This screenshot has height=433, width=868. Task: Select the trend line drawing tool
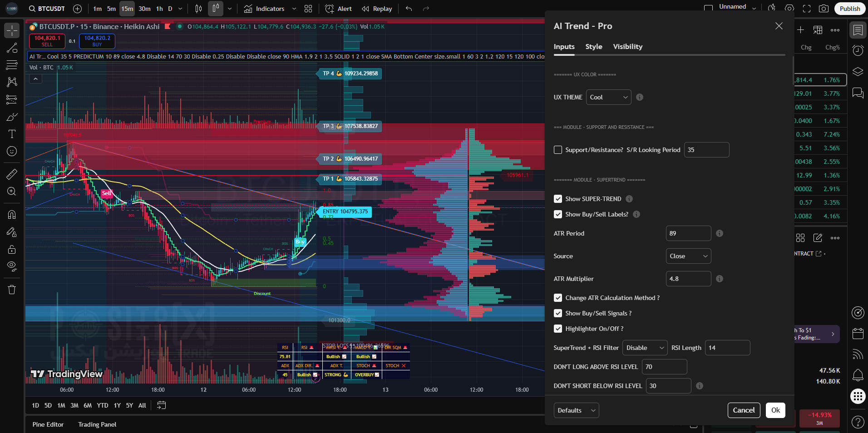pos(12,48)
